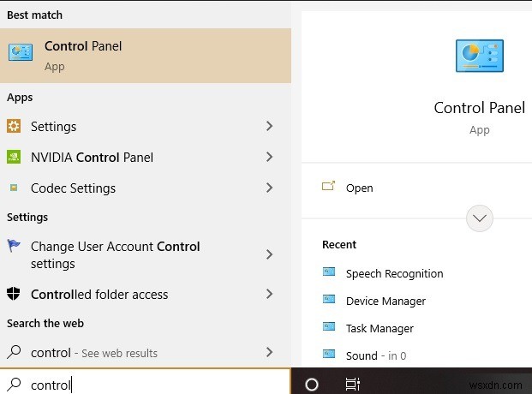This screenshot has width=532, height=394.
Task: Click the Cortana circle on the taskbar
Action: pos(312,385)
